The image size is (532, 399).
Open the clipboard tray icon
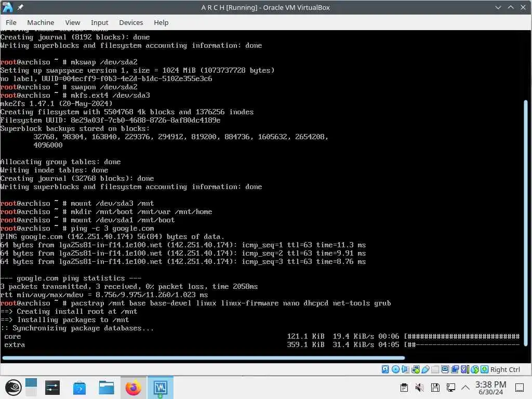[x=404, y=388]
